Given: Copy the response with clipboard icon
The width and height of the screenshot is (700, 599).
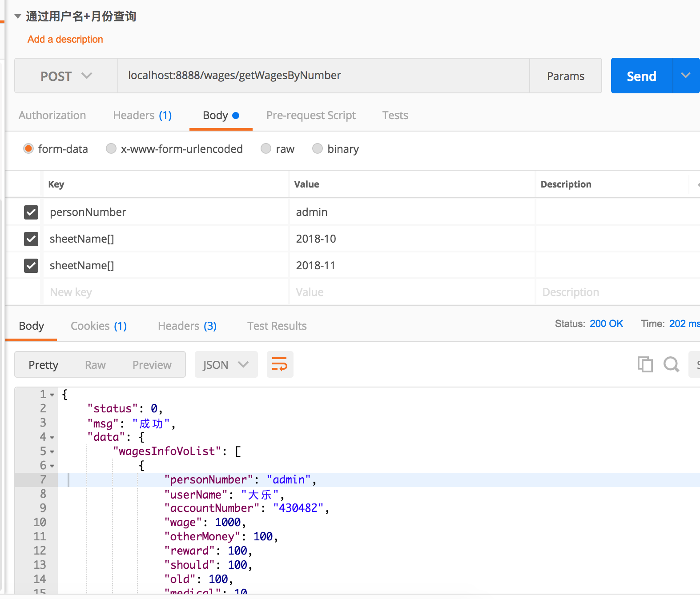Looking at the screenshot, I should [645, 364].
